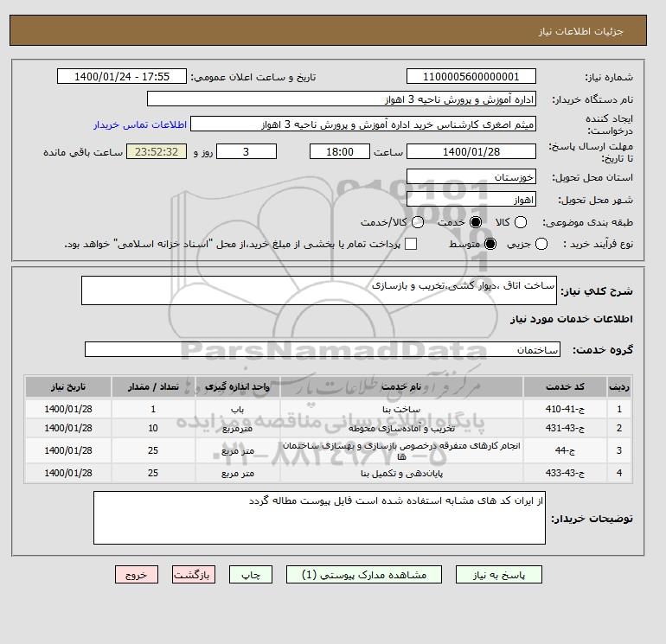
Task: Click the نام دستگاه خریدار field
Action: point(342,99)
